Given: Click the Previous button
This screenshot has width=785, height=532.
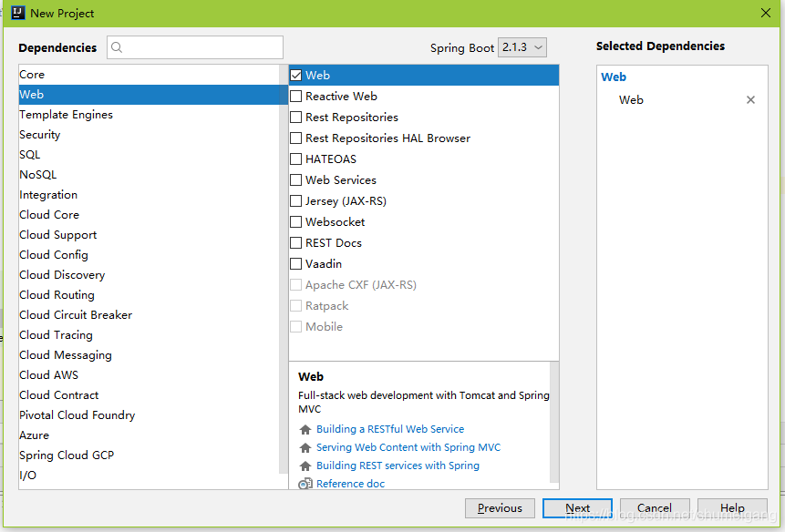Looking at the screenshot, I should pos(500,508).
